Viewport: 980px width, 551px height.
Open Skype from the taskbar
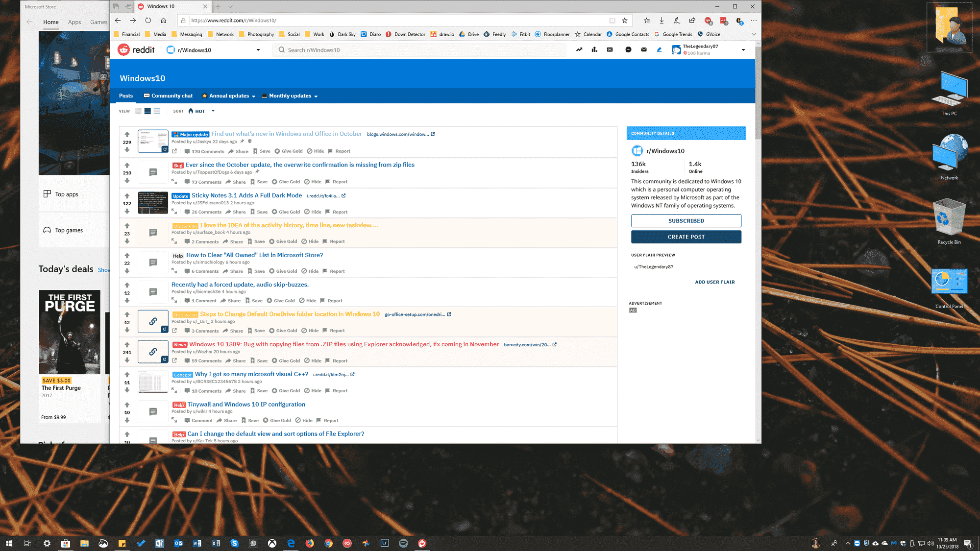coord(234,543)
